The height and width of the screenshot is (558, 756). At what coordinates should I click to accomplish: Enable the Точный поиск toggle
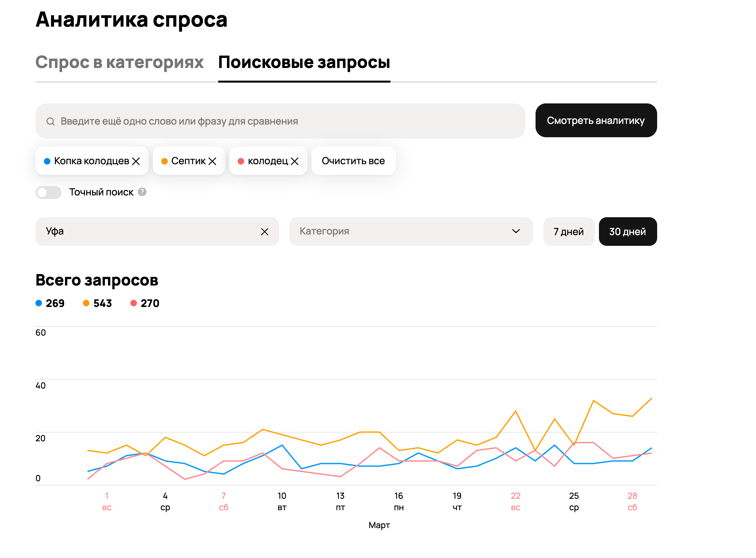pos(48,193)
